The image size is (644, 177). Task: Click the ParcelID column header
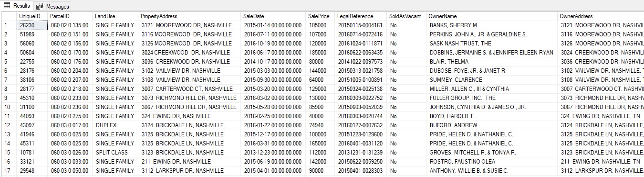point(70,16)
